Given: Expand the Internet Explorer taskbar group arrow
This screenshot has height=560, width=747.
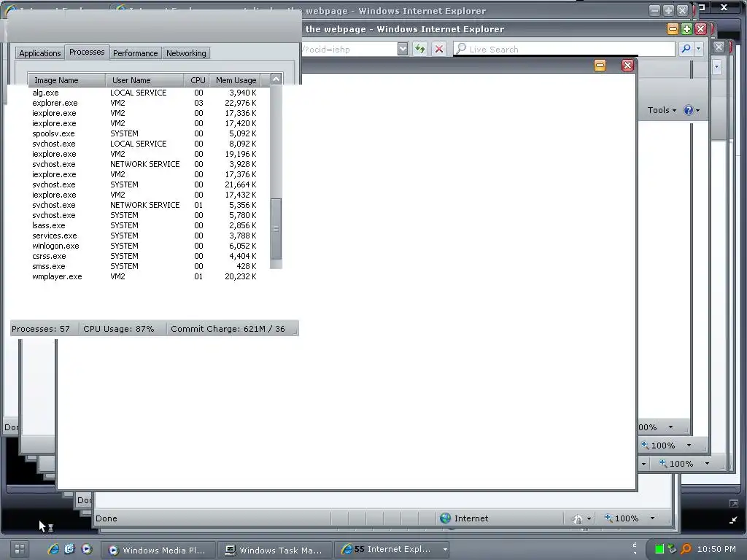Looking at the screenshot, I should (445, 549).
